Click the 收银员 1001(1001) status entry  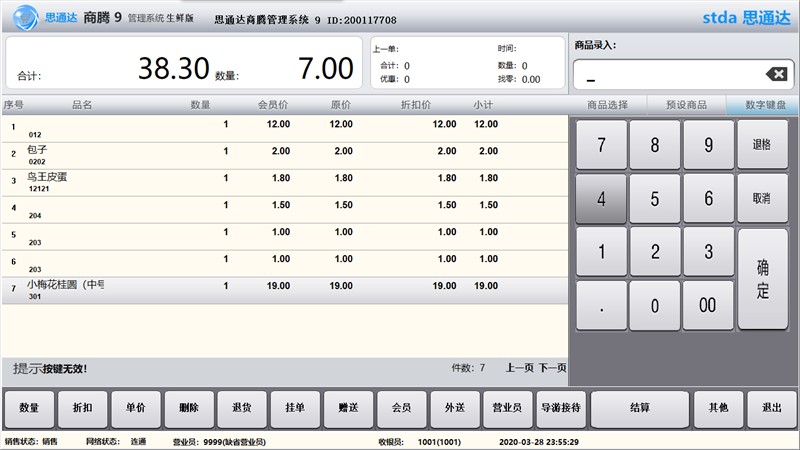[419, 442]
